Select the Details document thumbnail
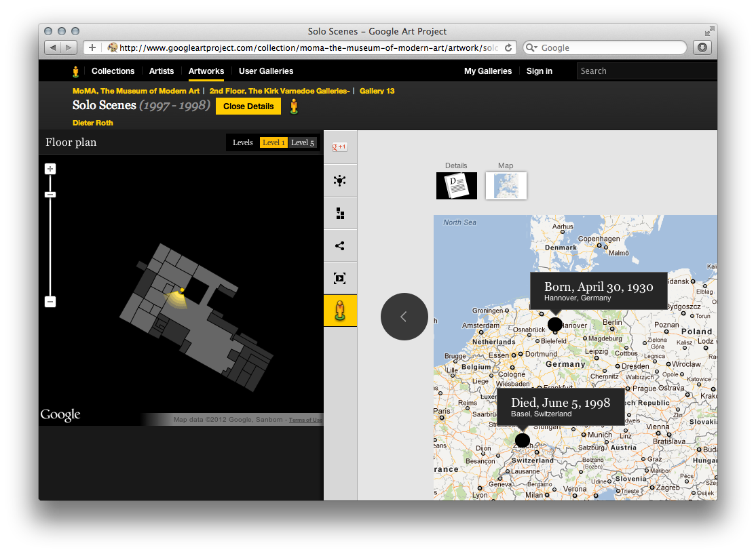The image size is (756, 554). (x=456, y=186)
